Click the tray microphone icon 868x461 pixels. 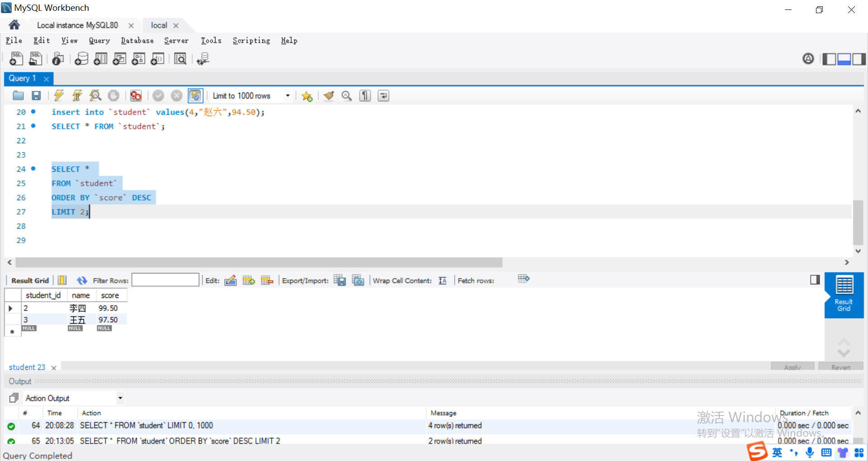pos(810,452)
